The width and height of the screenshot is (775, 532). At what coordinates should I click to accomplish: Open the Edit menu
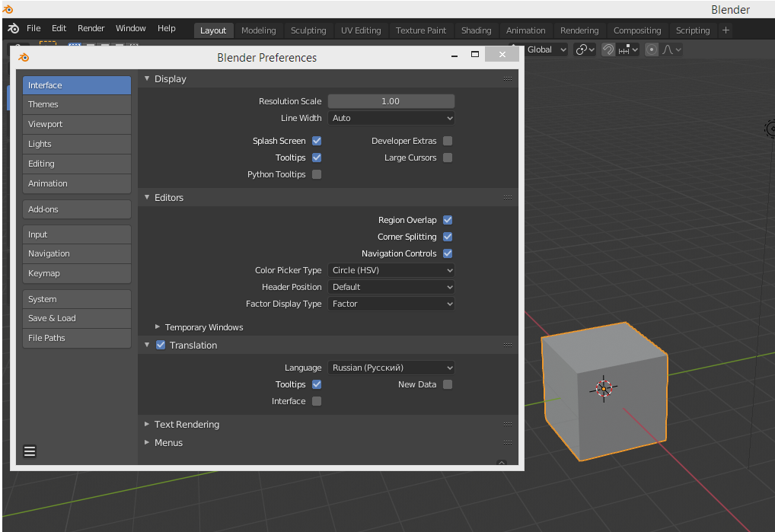59,28
